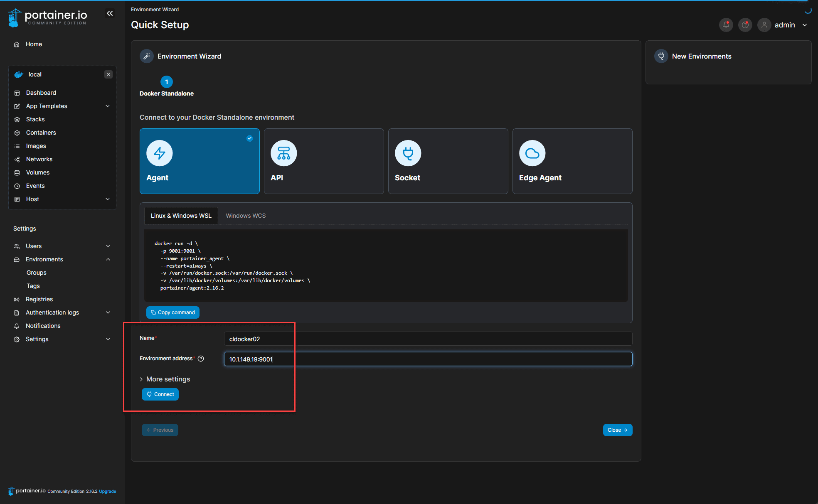Switch to the Windows WCS tab
Screen dimensions: 818x504
245,216
